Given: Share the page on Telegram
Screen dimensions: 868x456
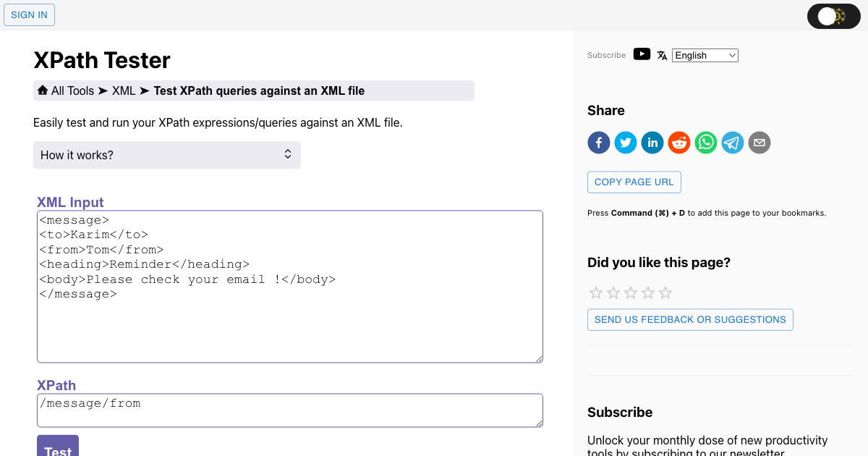Looking at the screenshot, I should (732, 143).
